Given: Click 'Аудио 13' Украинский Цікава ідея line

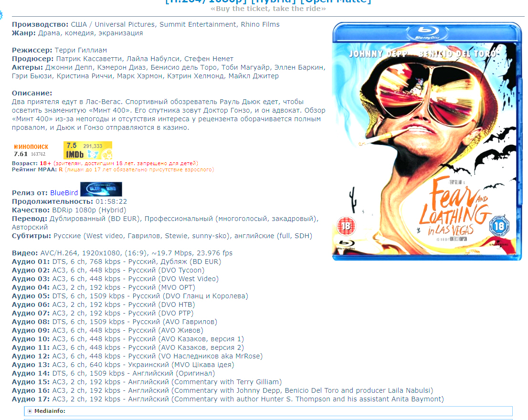Looking at the screenshot, I should point(123,365).
